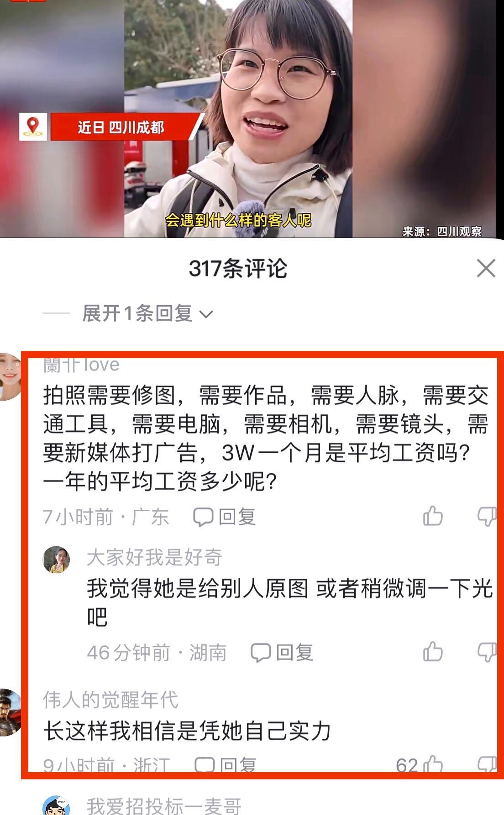
Task: Reply to the 46分钟前 湖南 comment
Action: pos(282,652)
